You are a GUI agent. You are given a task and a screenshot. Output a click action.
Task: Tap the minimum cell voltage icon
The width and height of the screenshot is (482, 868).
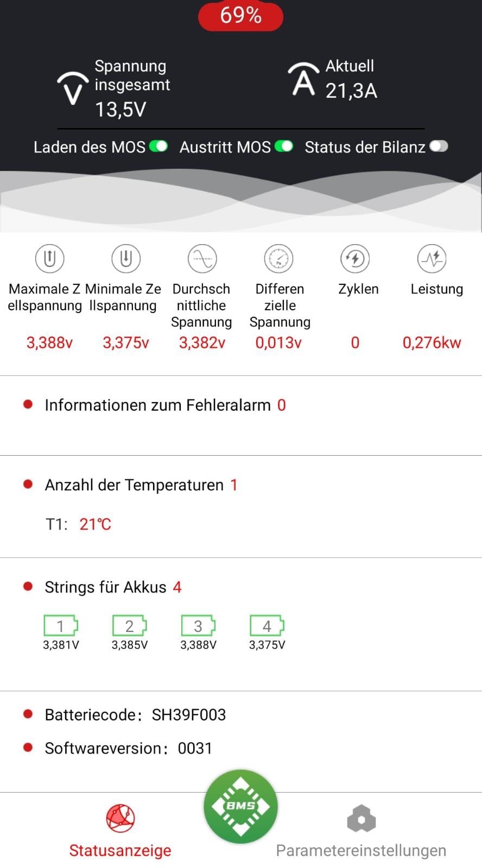[126, 259]
